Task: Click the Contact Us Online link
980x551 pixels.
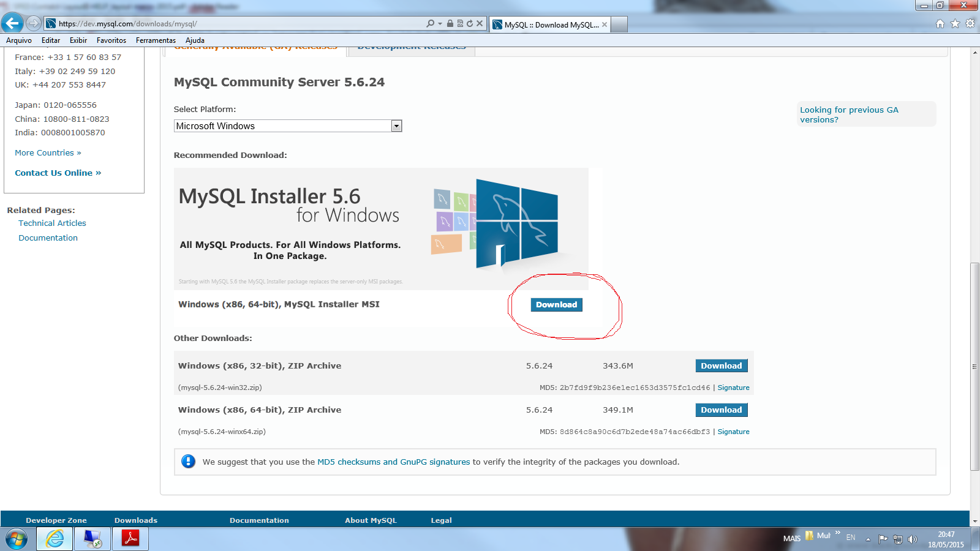Action: [x=58, y=173]
